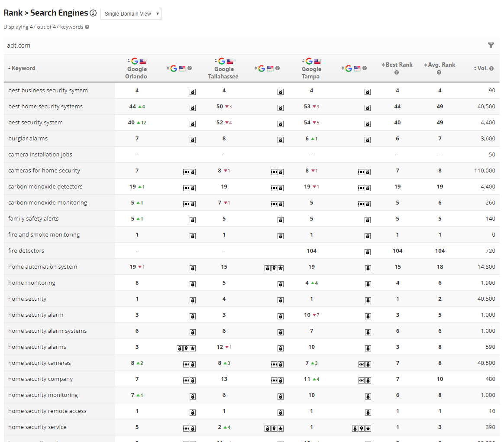The width and height of the screenshot is (504, 442).
Task: Click the Best Rank column header
Action: pos(399,65)
